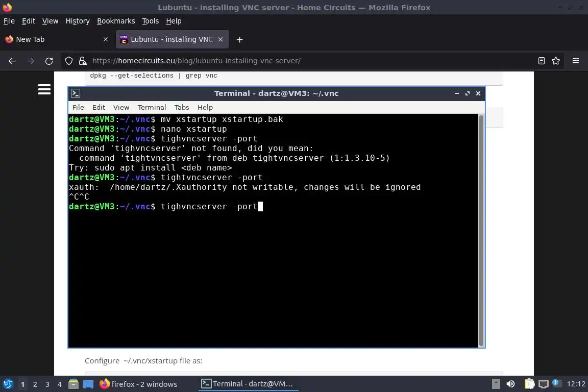Open the volume control tray icon
Image resolution: width=588 pixels, height=392 pixels.
[x=510, y=384]
